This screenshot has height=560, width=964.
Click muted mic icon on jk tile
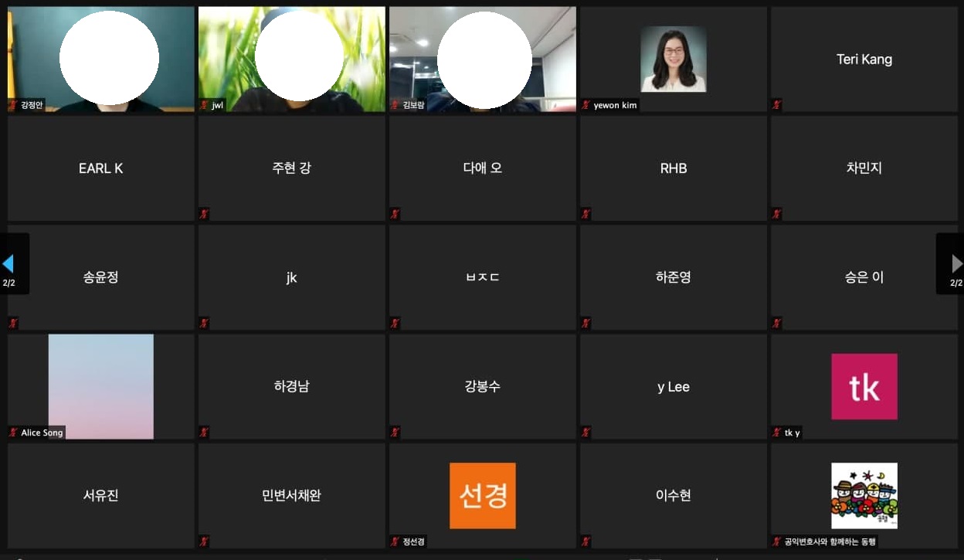205,323
